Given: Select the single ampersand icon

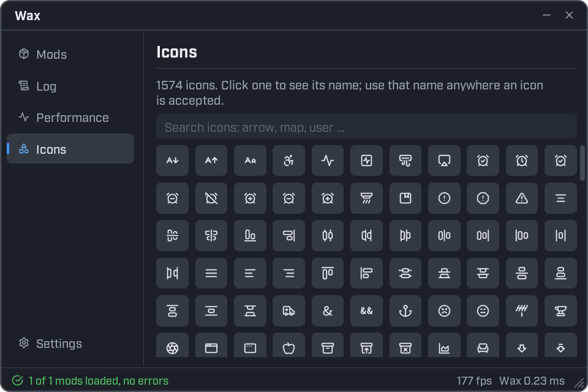Looking at the screenshot, I should tap(328, 311).
